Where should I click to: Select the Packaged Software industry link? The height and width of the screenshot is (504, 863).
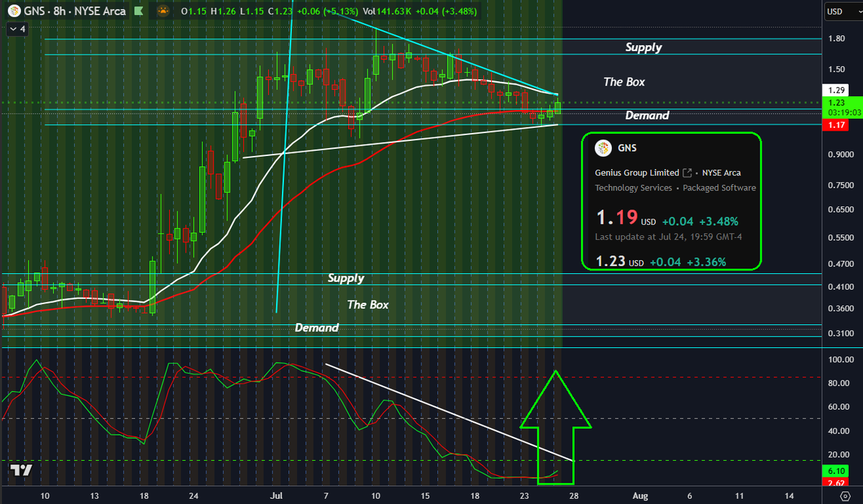pyautogui.click(x=719, y=188)
